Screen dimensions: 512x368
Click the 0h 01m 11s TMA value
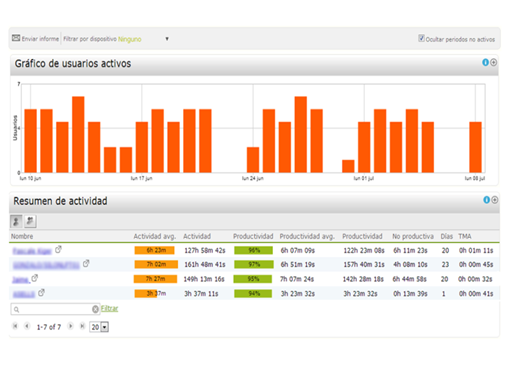click(476, 251)
